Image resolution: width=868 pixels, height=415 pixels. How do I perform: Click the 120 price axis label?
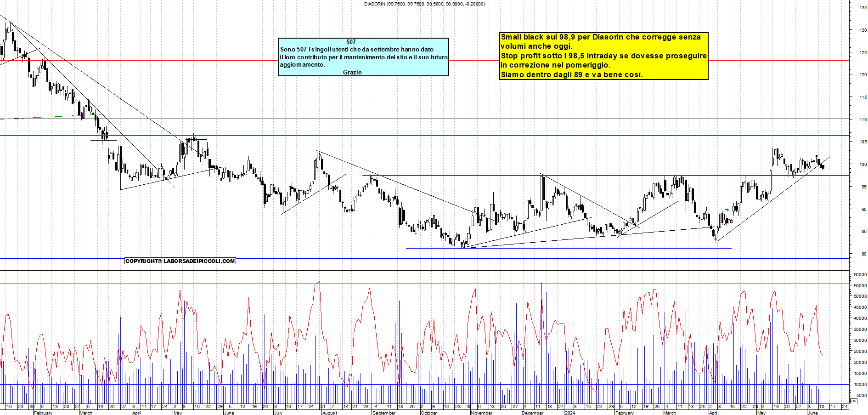(863, 74)
